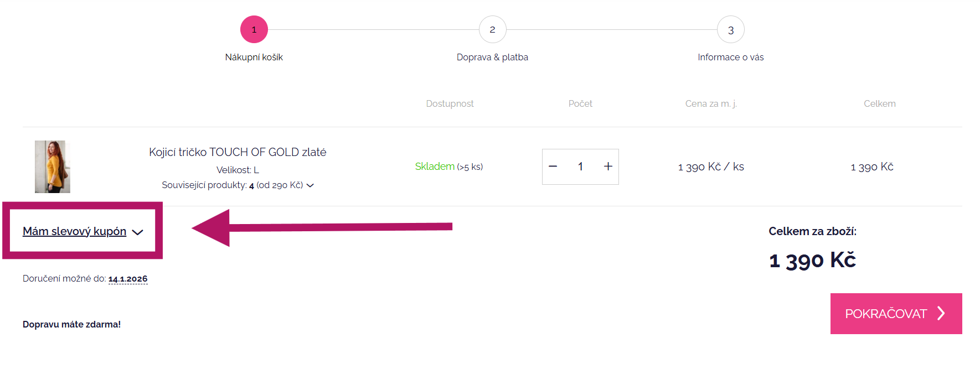Click step 1 circle in checkout progress
This screenshot has height=369, width=980.
[254, 29]
